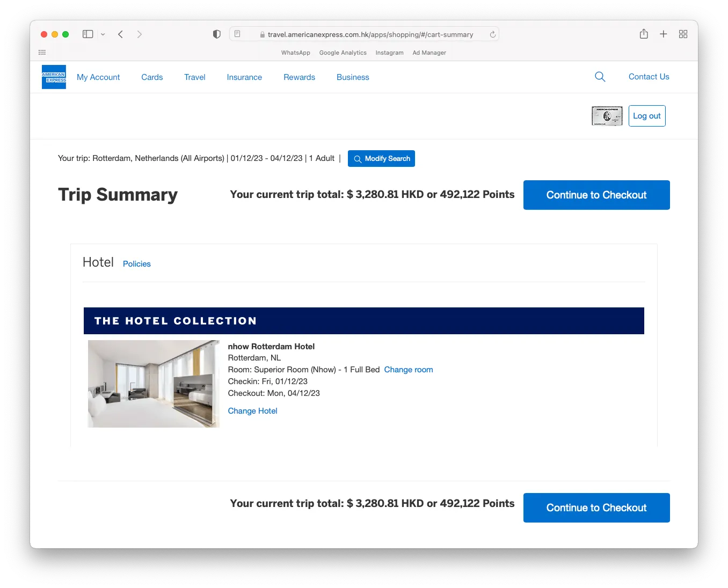
Task: Go forward with the browser forward arrow
Action: pyautogui.click(x=140, y=34)
